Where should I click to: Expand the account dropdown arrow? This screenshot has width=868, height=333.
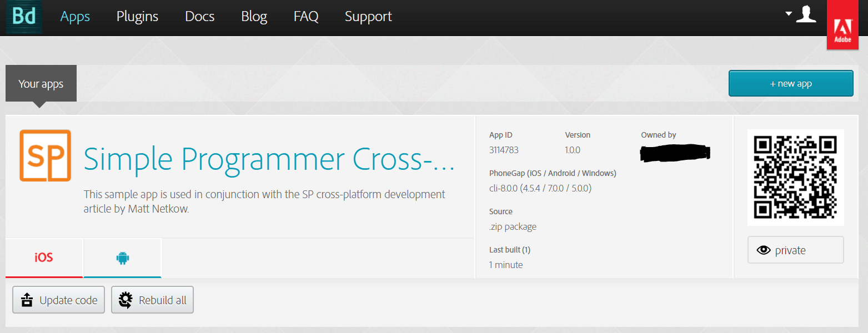point(789,13)
